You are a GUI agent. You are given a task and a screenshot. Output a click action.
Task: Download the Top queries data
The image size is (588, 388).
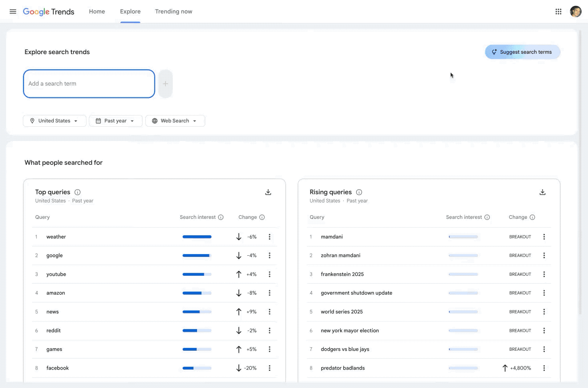[x=268, y=192]
